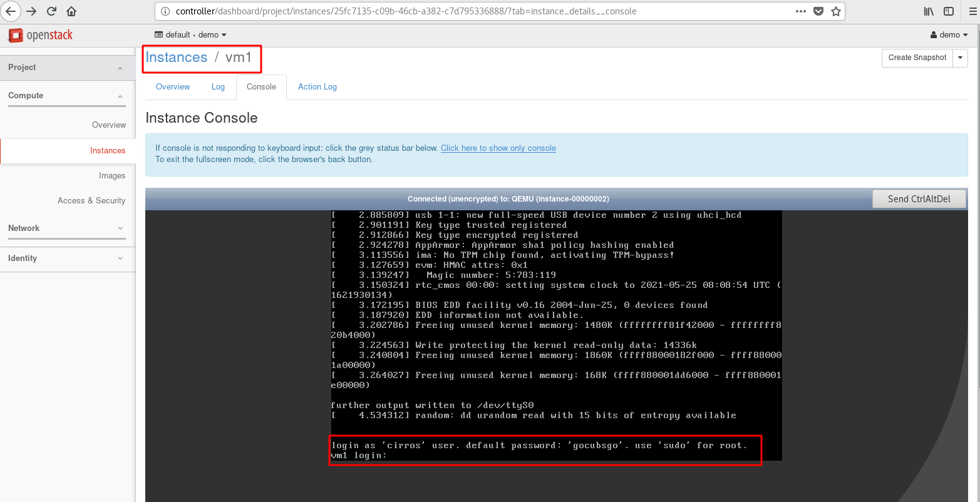Image resolution: width=980 pixels, height=502 pixels.
Task: Open the demo user menu
Action: (949, 35)
